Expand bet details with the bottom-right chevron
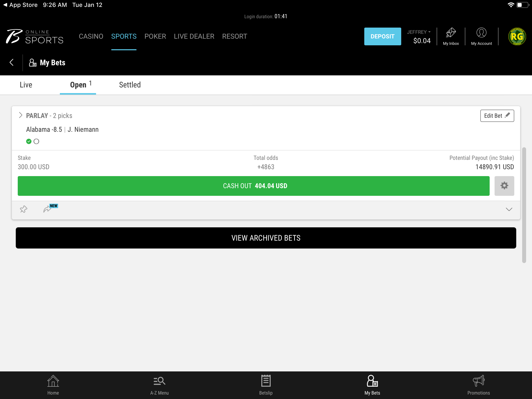 (x=509, y=209)
